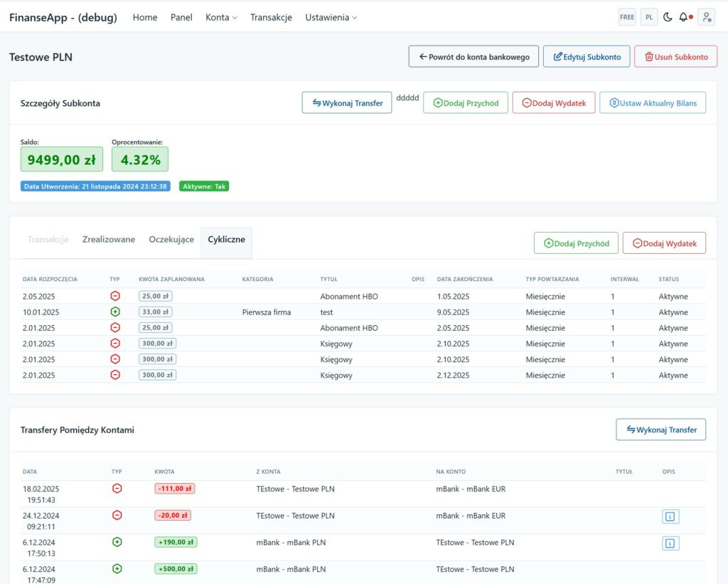Open info icon in the 24.12.2024 transfer row
Screen dimensions: 728x584
point(670,516)
